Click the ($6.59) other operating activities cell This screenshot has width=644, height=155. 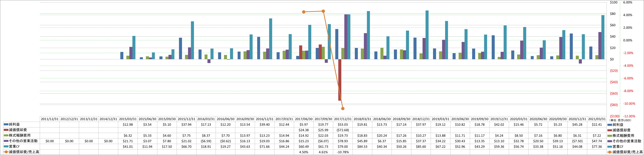click(206, 141)
